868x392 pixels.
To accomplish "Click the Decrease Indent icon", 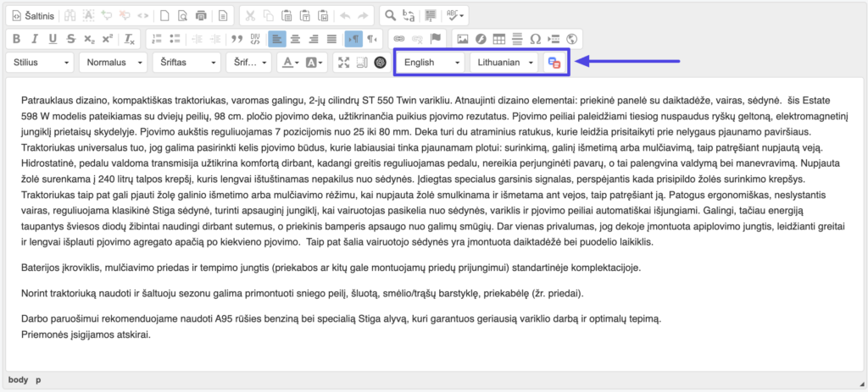I will [x=197, y=39].
